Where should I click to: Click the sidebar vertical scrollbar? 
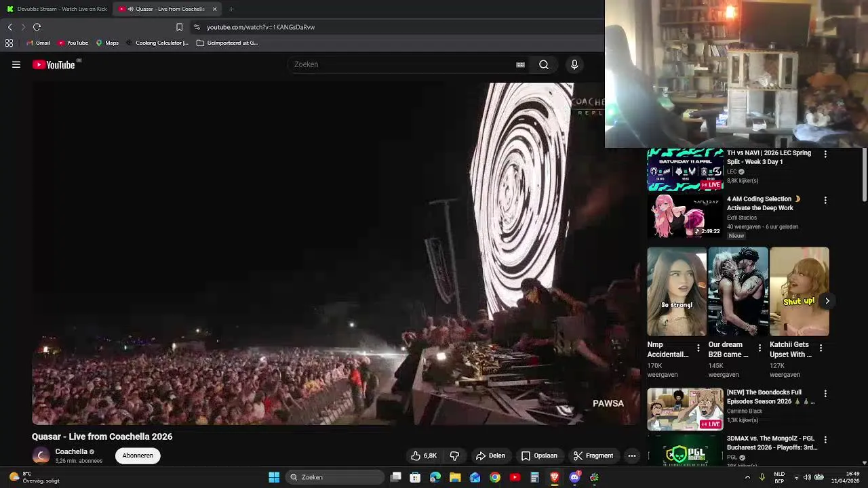865,175
